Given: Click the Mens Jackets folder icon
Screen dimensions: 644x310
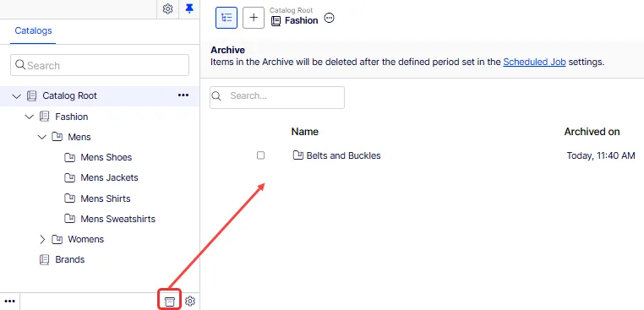Looking at the screenshot, I should (70, 177).
